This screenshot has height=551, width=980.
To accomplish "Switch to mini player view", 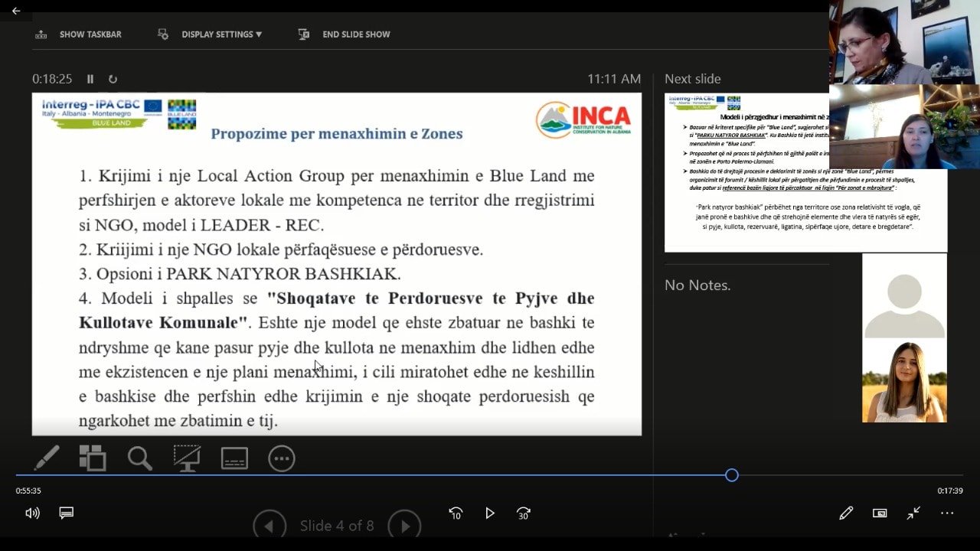I will click(x=880, y=514).
